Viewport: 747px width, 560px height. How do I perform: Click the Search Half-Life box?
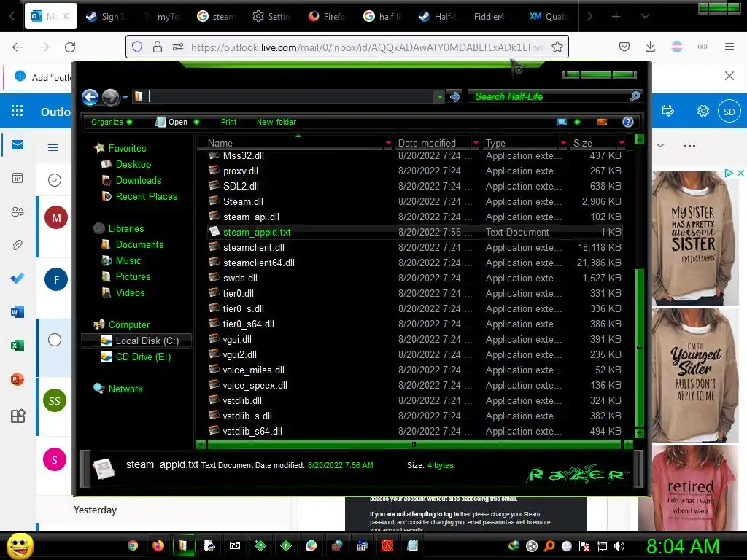(548, 97)
